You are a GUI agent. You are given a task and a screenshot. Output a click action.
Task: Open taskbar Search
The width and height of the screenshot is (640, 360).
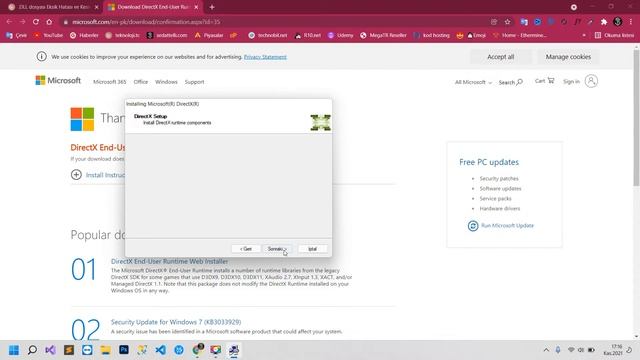32,350
